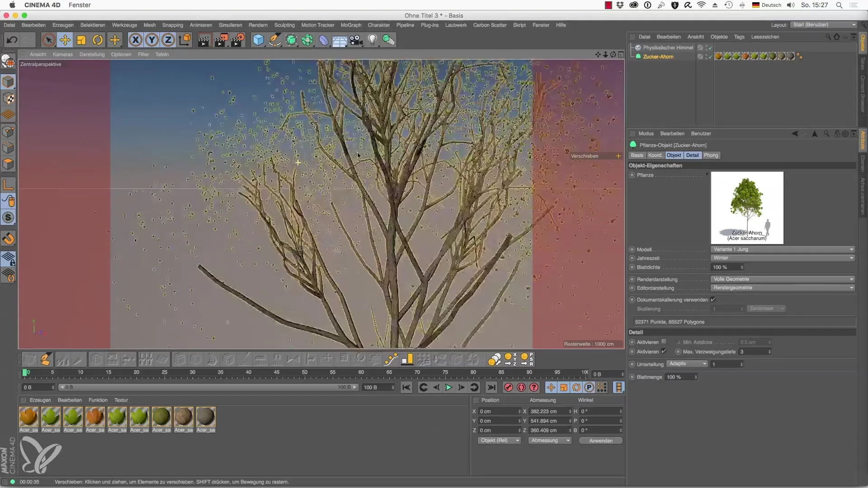Click the plant preview thumbnail

pos(747,208)
